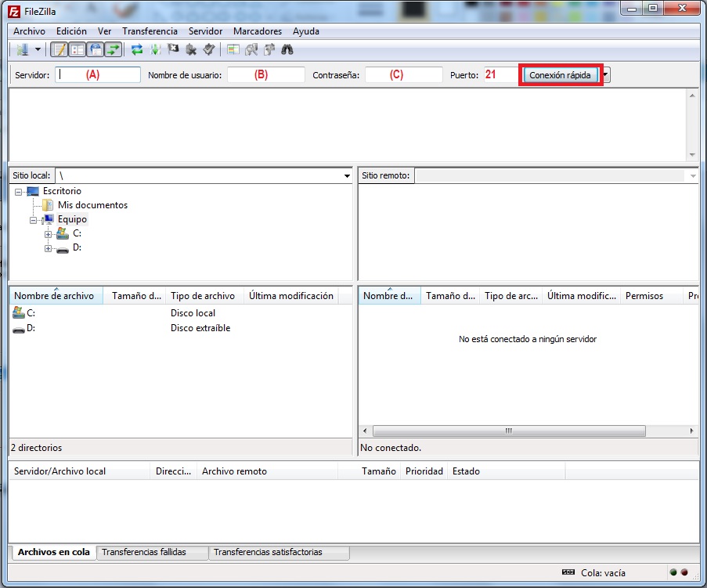Viewport: 707px width, 588px height.
Task: Click the Conexión rápida button
Action: [x=560, y=75]
